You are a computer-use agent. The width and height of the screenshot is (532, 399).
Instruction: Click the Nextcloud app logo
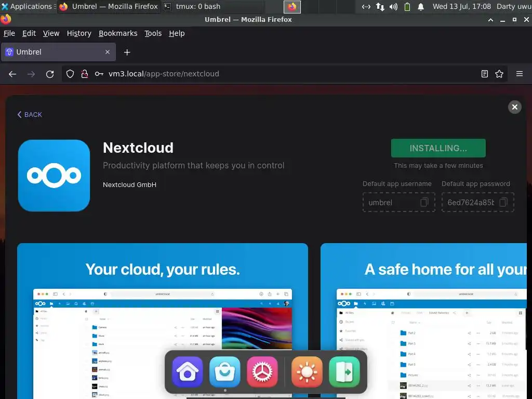click(x=54, y=176)
